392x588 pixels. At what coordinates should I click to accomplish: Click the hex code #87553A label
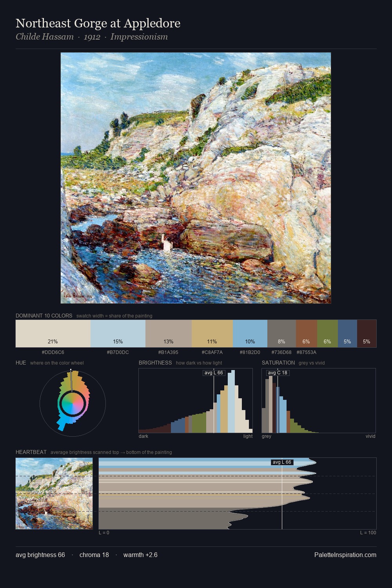coord(307,352)
